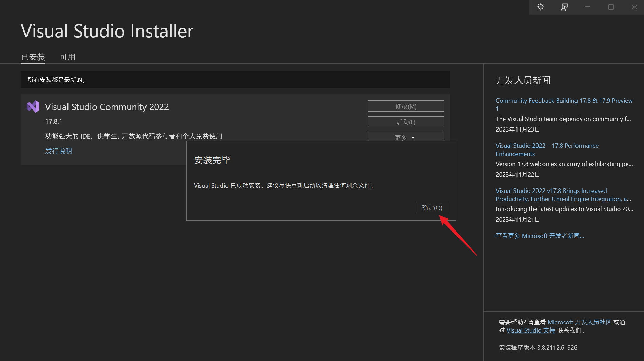Select the 已安装 tab
This screenshot has height=361, width=644.
click(33, 57)
